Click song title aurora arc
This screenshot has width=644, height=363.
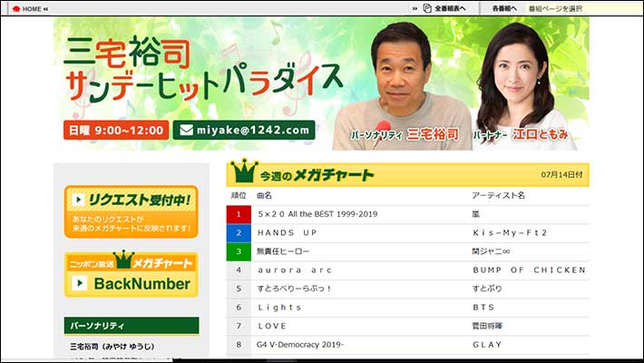pyautogui.click(x=295, y=270)
